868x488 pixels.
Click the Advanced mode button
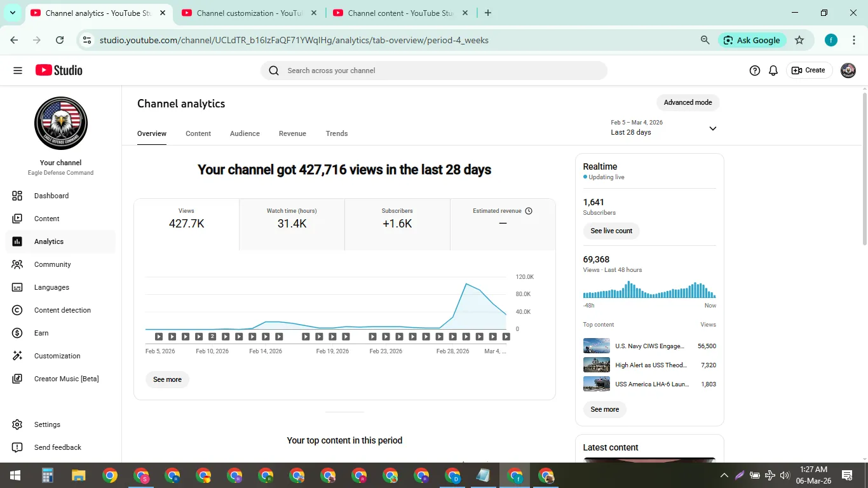(688, 102)
